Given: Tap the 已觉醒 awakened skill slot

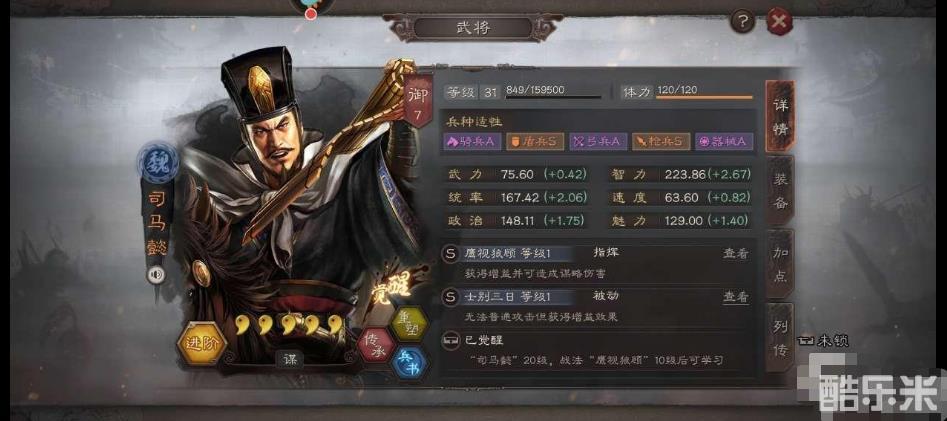Looking at the screenshot, I should pos(598,350).
